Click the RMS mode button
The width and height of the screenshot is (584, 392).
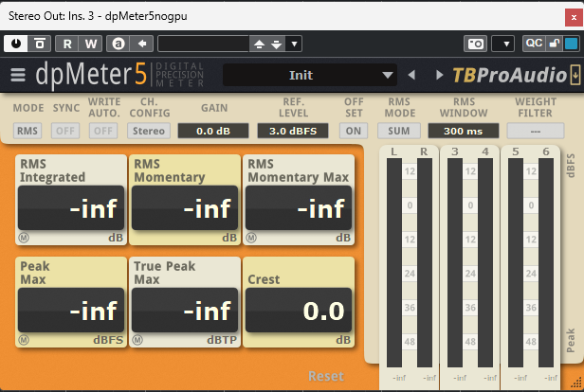point(27,131)
